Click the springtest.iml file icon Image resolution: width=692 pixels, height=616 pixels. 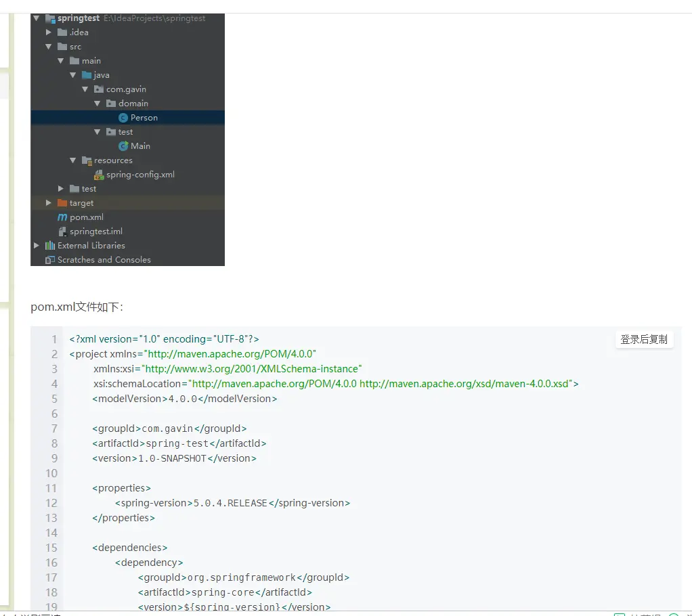[x=62, y=232]
